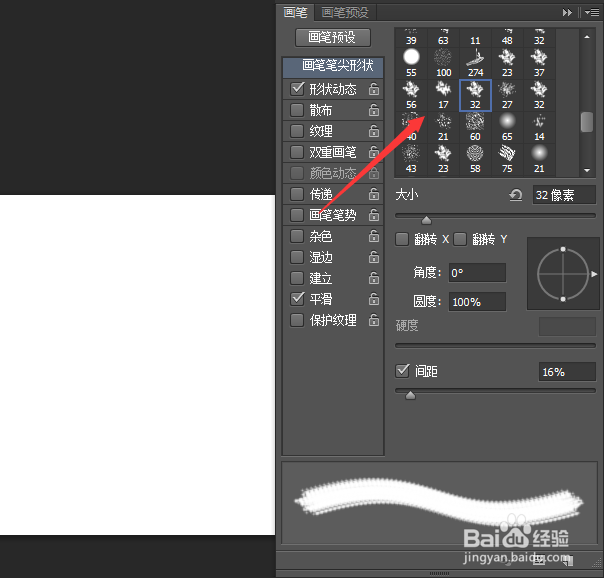Enable the 建立 checkbox
Image resolution: width=604 pixels, height=578 pixels.
[297, 278]
